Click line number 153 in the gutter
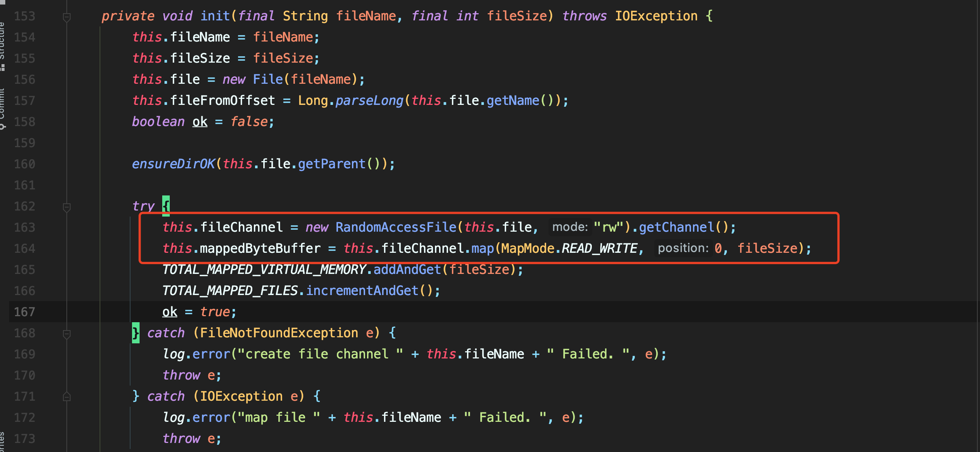This screenshot has height=452, width=980. click(25, 16)
